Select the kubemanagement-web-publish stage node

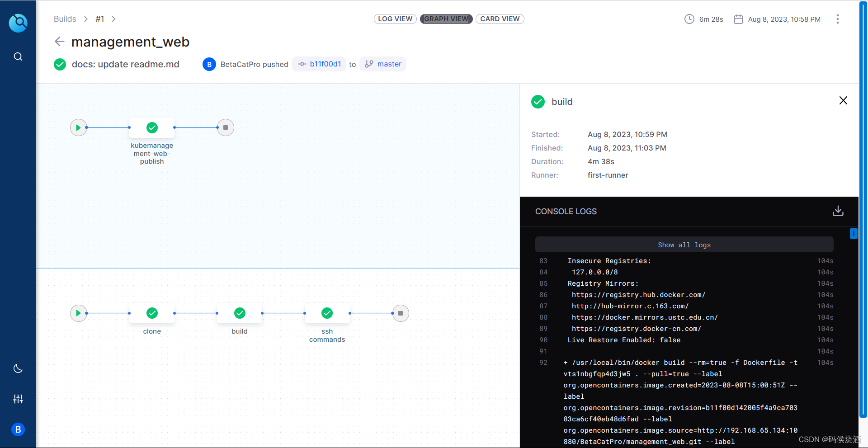pos(152,128)
